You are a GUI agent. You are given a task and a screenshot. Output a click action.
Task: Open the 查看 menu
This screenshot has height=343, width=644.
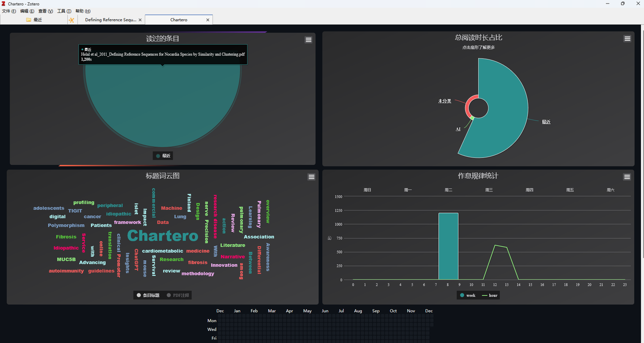click(46, 11)
